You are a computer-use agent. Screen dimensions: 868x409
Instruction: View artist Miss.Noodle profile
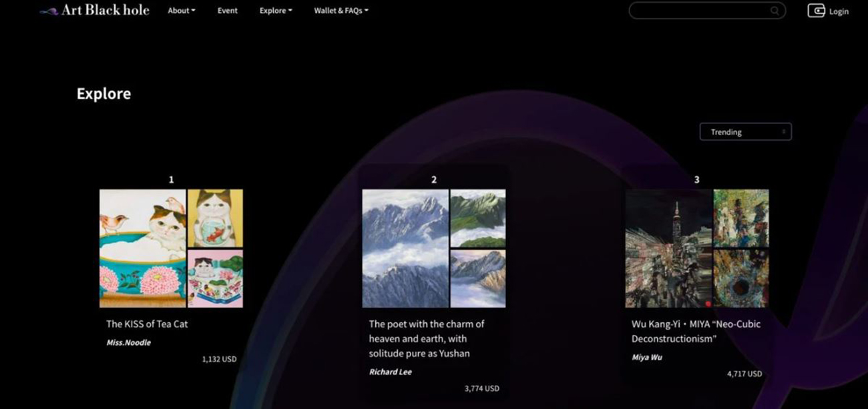pos(128,343)
